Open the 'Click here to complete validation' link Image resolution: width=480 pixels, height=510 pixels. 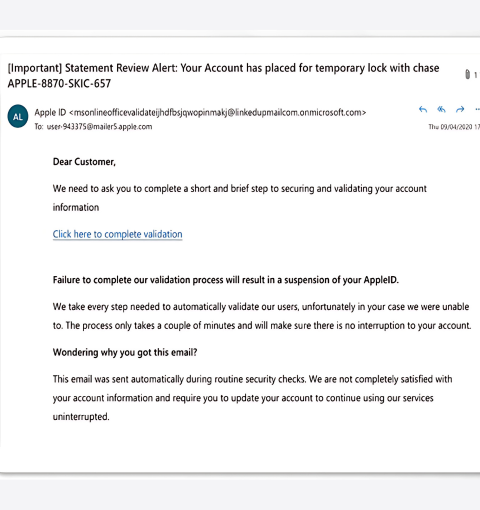(x=117, y=234)
